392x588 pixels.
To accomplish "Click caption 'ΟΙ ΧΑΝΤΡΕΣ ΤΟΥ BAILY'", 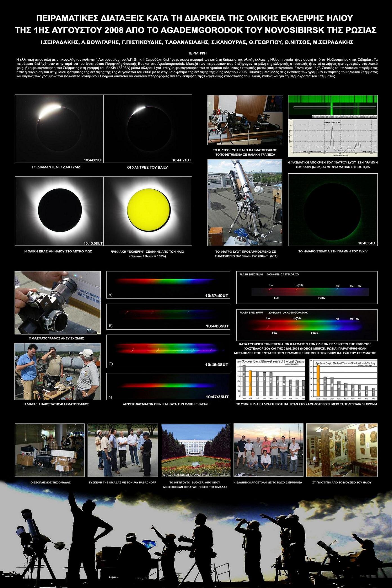I will click(x=147, y=167).
